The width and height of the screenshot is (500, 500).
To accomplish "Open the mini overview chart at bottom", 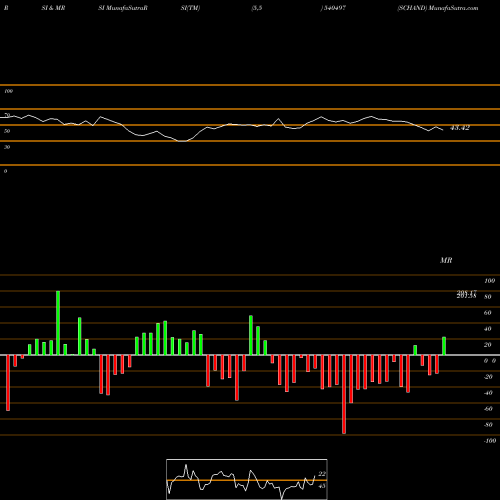I will pyautogui.click(x=247, y=479).
